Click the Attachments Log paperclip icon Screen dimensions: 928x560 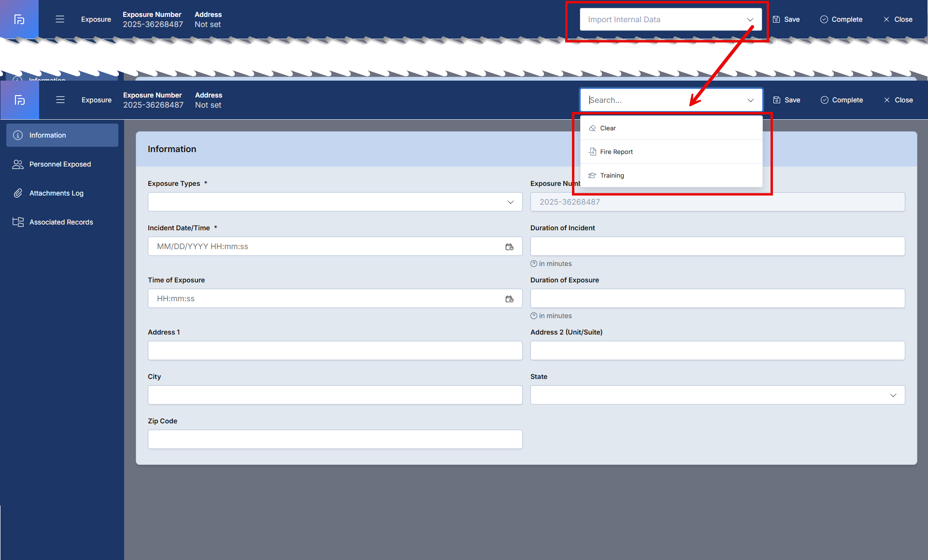click(x=18, y=193)
